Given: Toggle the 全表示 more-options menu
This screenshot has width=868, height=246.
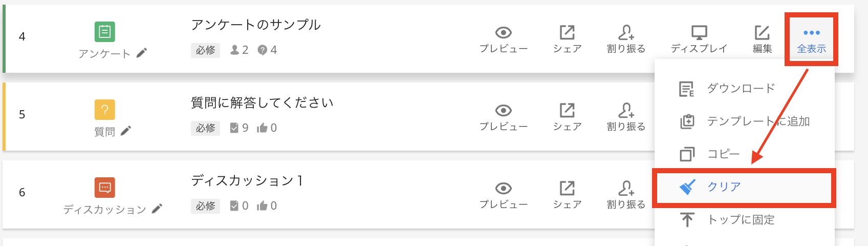Looking at the screenshot, I should tap(811, 39).
